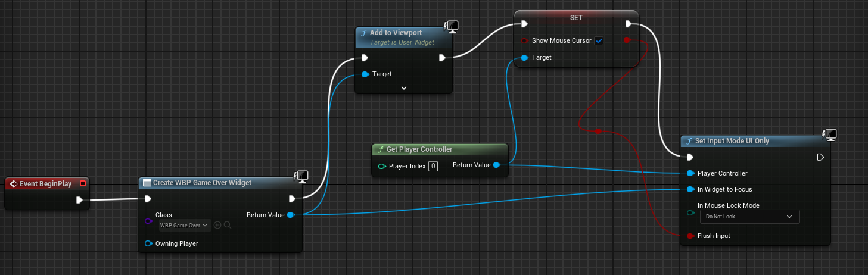Click the Owning Player input pin
Screen dimensions: 868x275
[148, 243]
